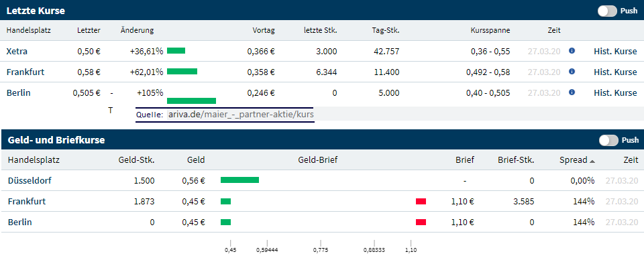The image size is (644, 258).
Task: Open Berlin link in Letzte Kurse table
Action: point(19,92)
